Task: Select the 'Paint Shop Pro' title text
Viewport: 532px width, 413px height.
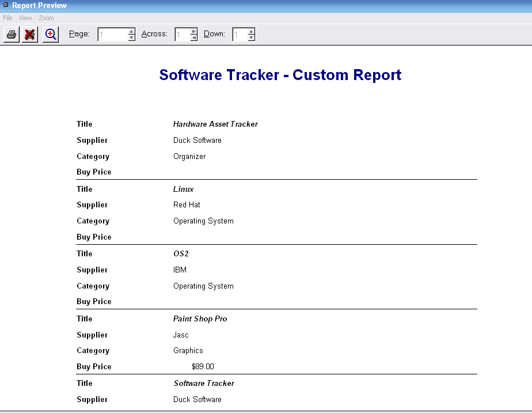Action: pyautogui.click(x=200, y=319)
